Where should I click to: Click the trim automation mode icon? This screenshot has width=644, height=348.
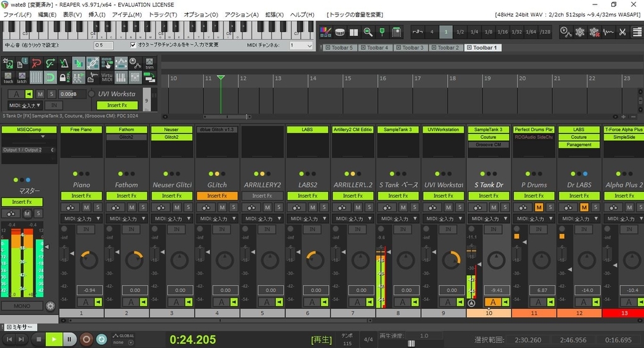(150, 64)
